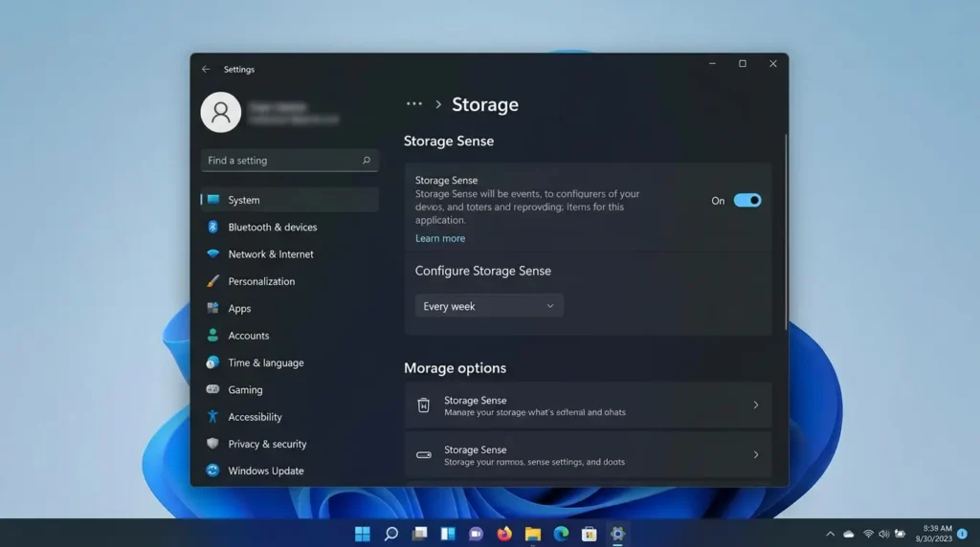
Task: Open taskbar Search
Action: click(391, 534)
